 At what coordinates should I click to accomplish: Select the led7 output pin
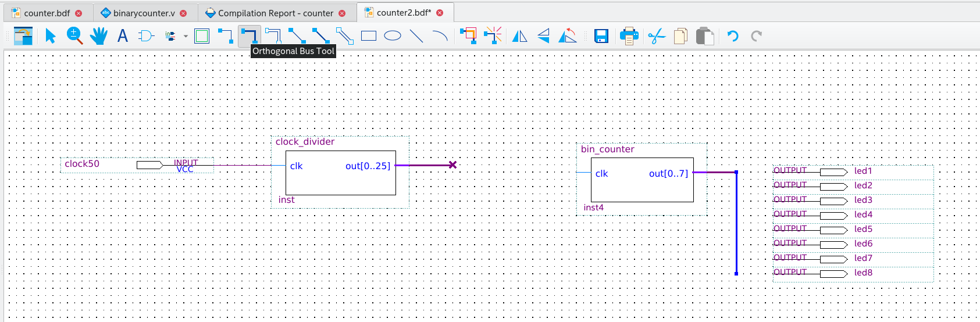[x=853, y=259]
